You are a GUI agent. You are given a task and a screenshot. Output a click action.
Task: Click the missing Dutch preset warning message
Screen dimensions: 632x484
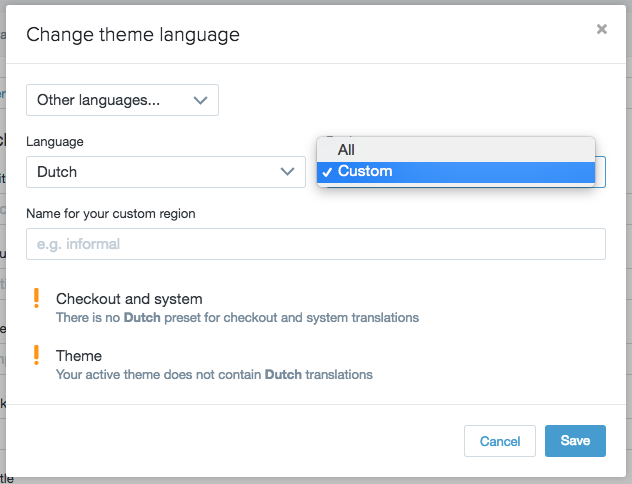click(237, 318)
